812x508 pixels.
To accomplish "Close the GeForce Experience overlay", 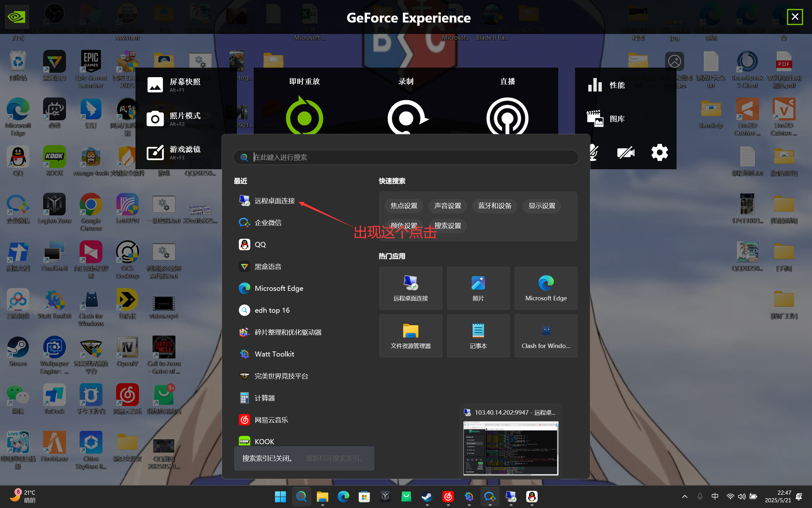I will [795, 17].
